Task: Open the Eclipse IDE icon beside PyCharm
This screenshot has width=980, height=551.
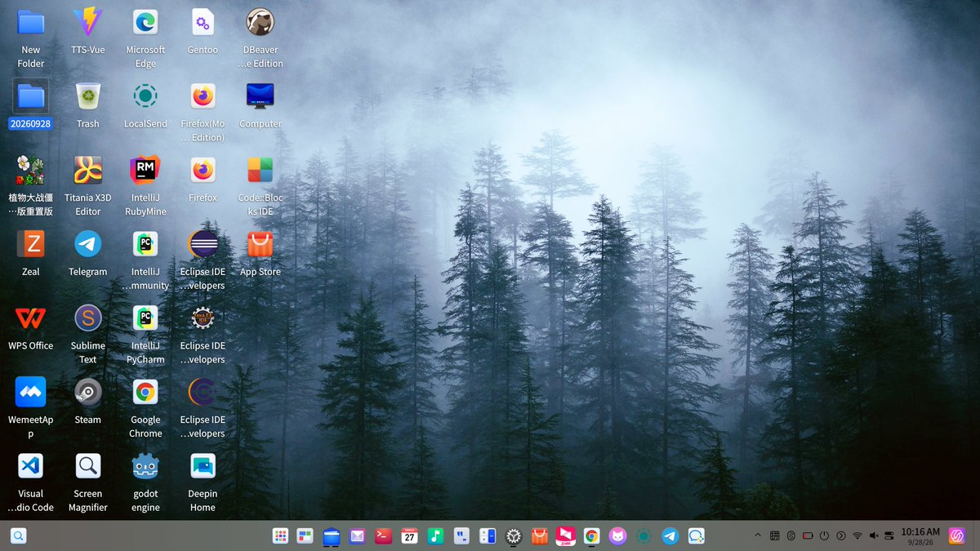Action: 203,318
